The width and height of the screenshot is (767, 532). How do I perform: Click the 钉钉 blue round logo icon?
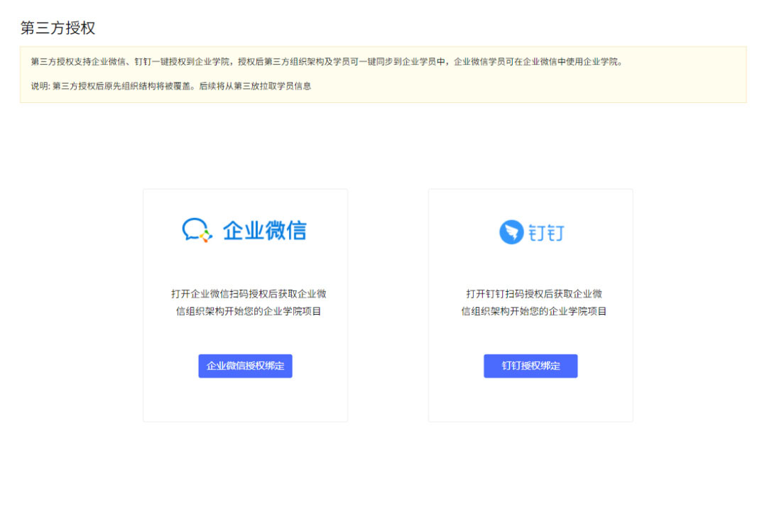[x=511, y=232]
